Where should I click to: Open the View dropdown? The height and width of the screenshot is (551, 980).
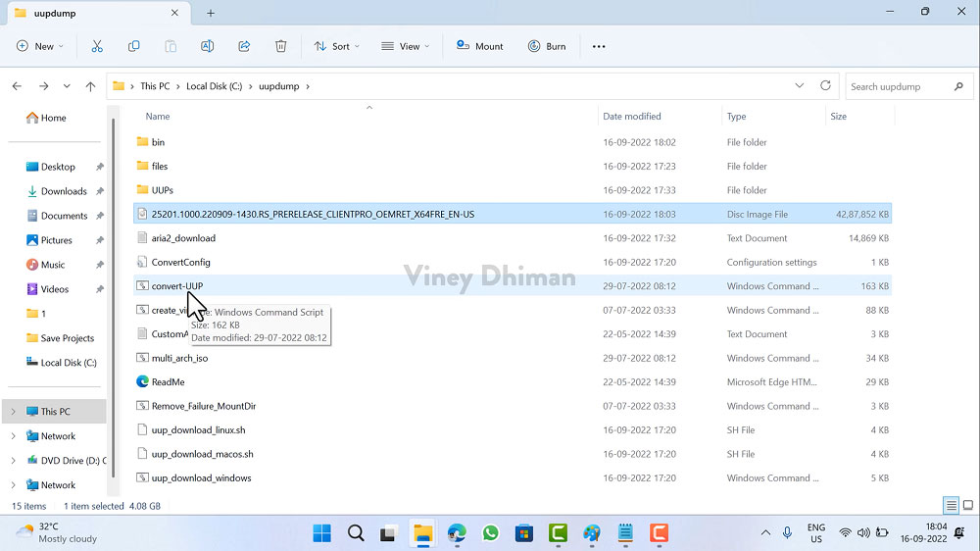coord(406,46)
